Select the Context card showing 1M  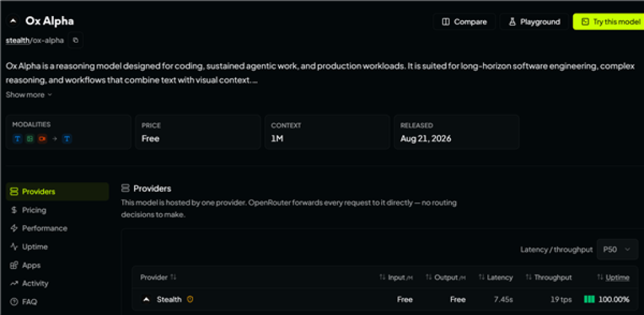pos(327,132)
